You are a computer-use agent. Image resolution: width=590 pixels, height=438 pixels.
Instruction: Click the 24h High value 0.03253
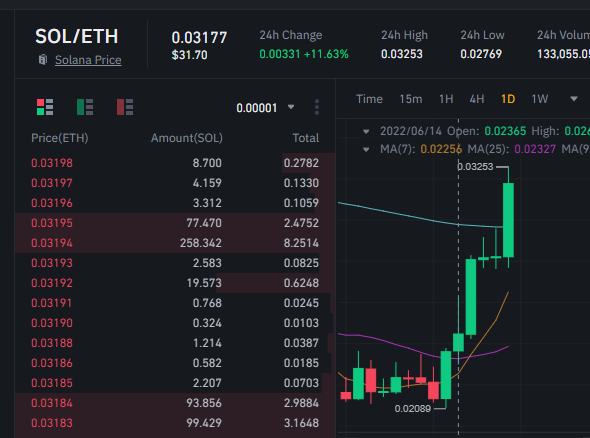pos(401,54)
